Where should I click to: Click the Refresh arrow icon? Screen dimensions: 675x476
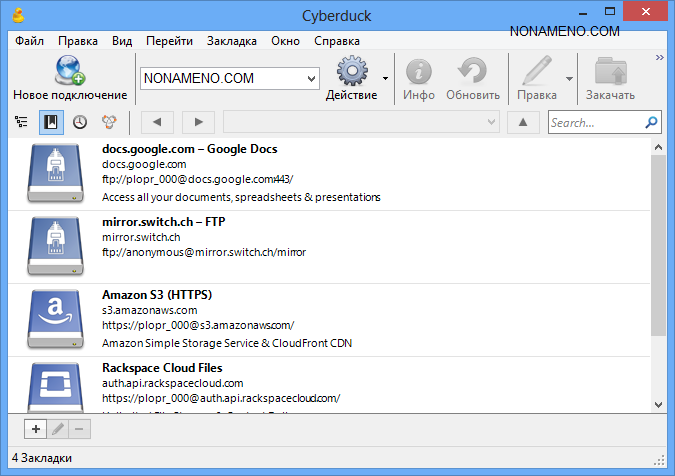click(472, 72)
